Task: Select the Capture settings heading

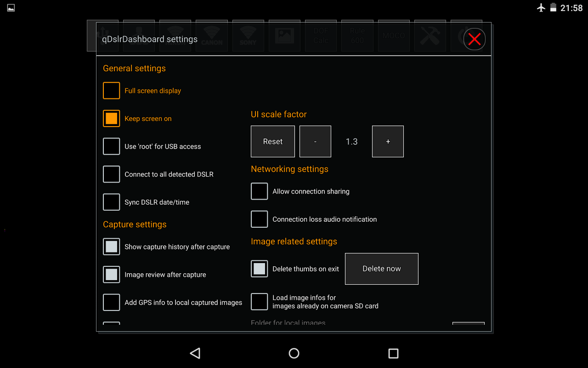Action: pyautogui.click(x=135, y=224)
